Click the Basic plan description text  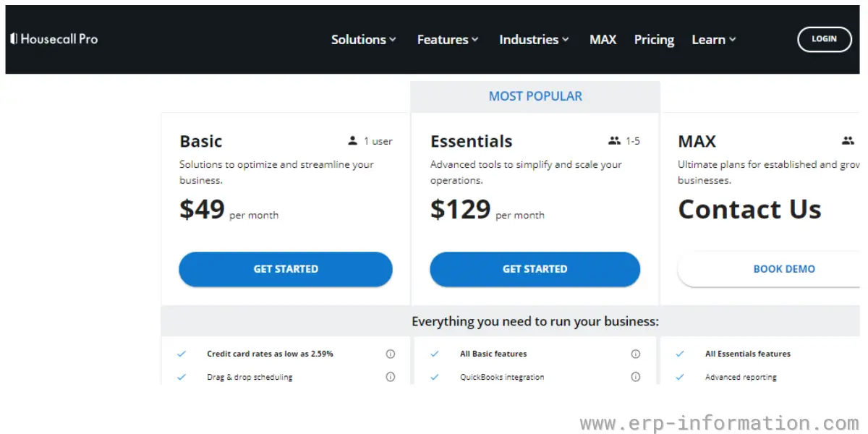coord(276,172)
